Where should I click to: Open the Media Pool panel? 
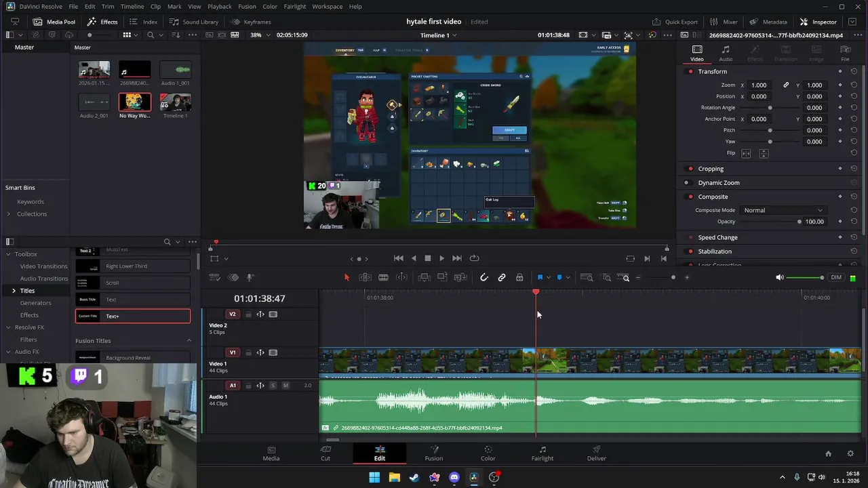(x=54, y=22)
